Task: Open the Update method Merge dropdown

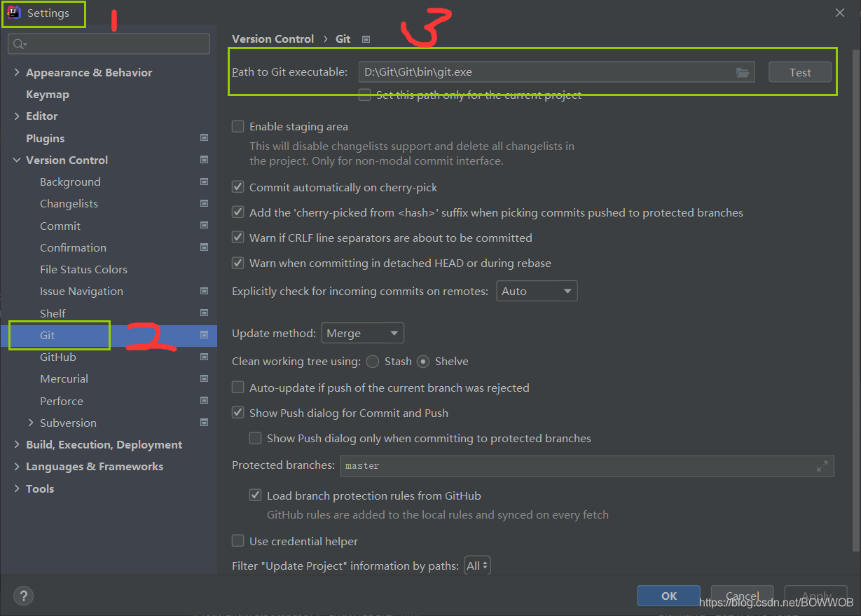Action: [x=363, y=333]
